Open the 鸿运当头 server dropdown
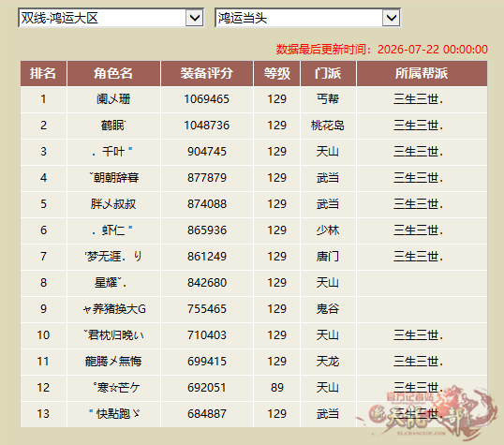The image size is (504, 445). (307, 18)
